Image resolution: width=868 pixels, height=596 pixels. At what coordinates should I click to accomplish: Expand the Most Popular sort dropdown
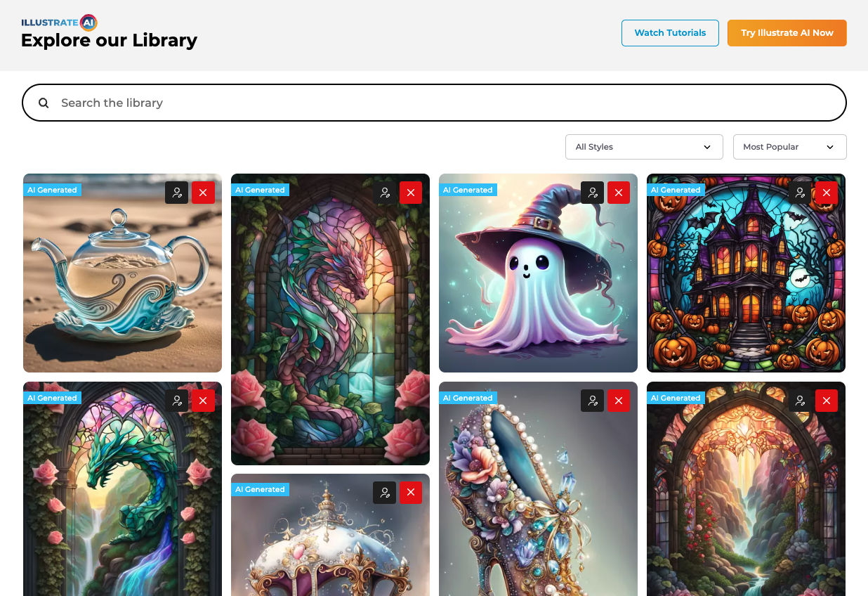pos(790,147)
